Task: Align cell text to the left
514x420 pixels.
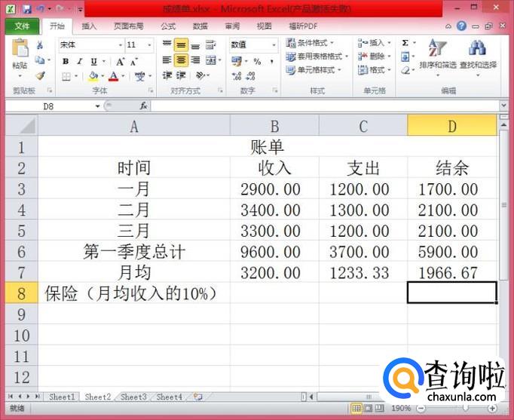Action: (x=167, y=60)
